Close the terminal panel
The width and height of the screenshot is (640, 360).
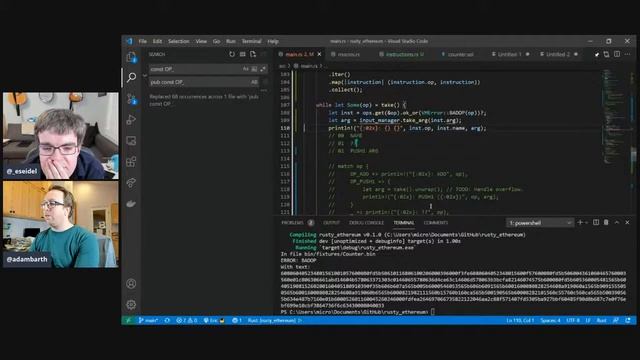click(627, 222)
